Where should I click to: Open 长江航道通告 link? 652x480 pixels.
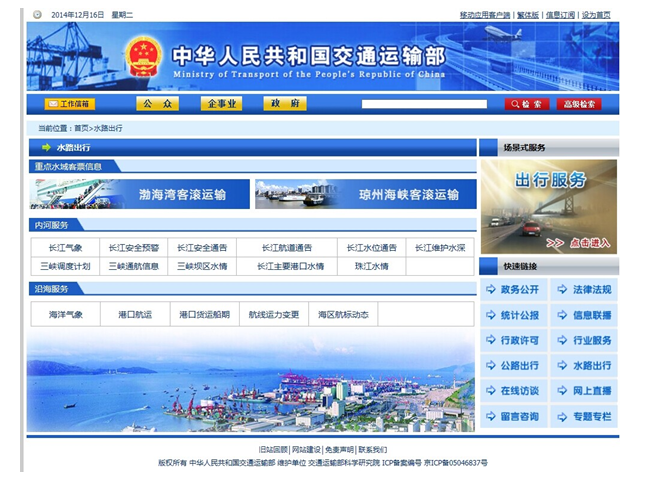[287, 248]
